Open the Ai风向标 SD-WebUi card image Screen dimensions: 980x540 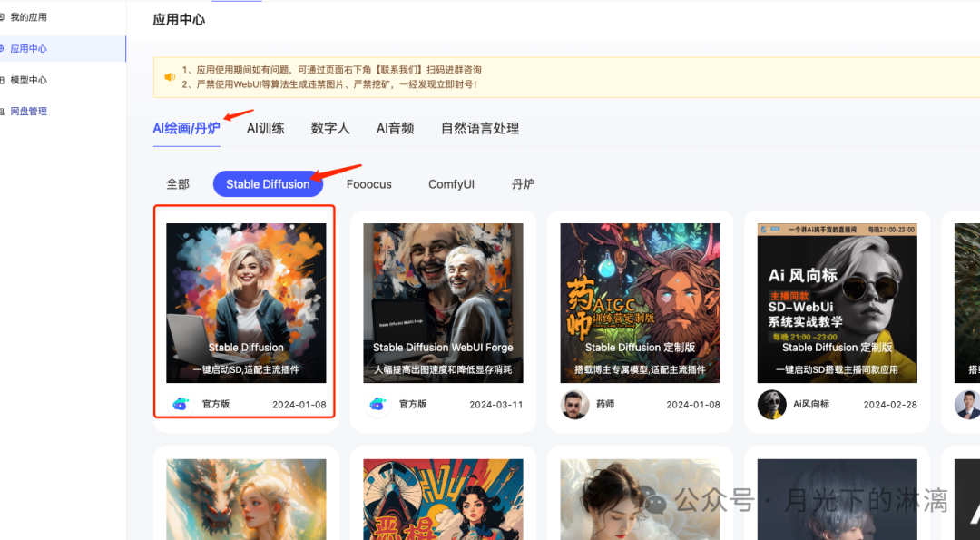click(837, 303)
